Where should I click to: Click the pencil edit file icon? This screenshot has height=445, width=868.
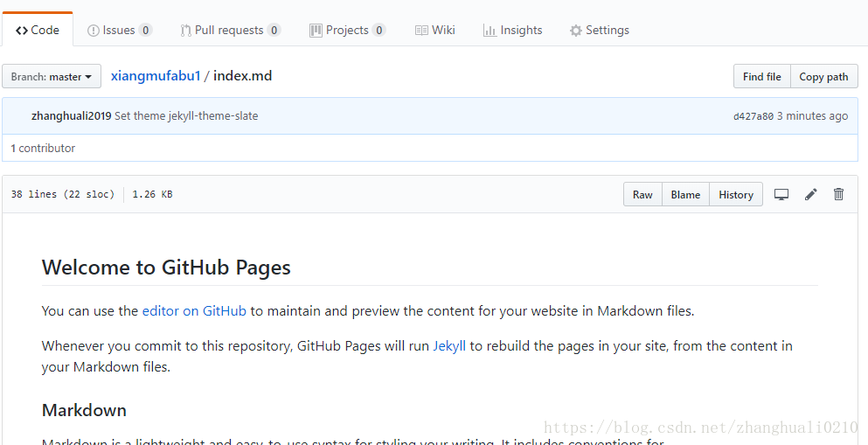click(810, 194)
